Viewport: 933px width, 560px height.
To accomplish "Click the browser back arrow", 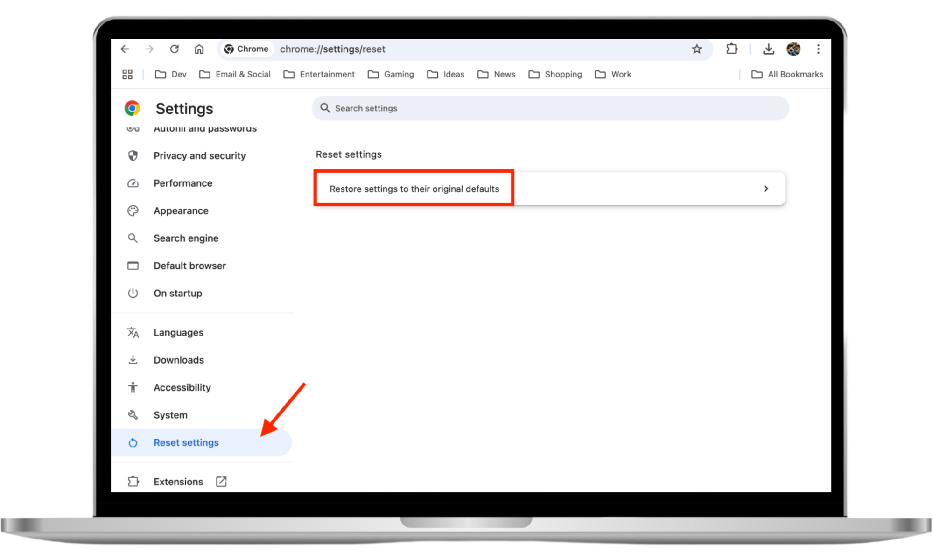I will click(x=125, y=49).
